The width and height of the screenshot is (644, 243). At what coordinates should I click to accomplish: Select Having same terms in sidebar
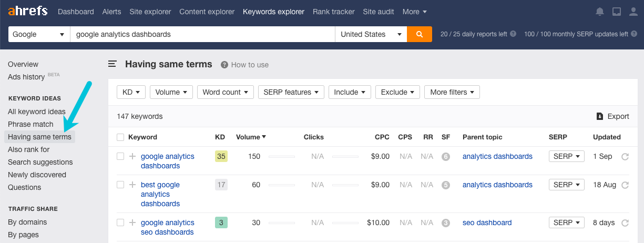(39, 137)
